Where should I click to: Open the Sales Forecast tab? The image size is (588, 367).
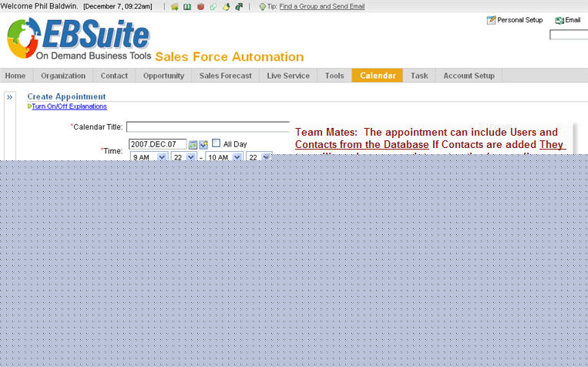pos(225,76)
